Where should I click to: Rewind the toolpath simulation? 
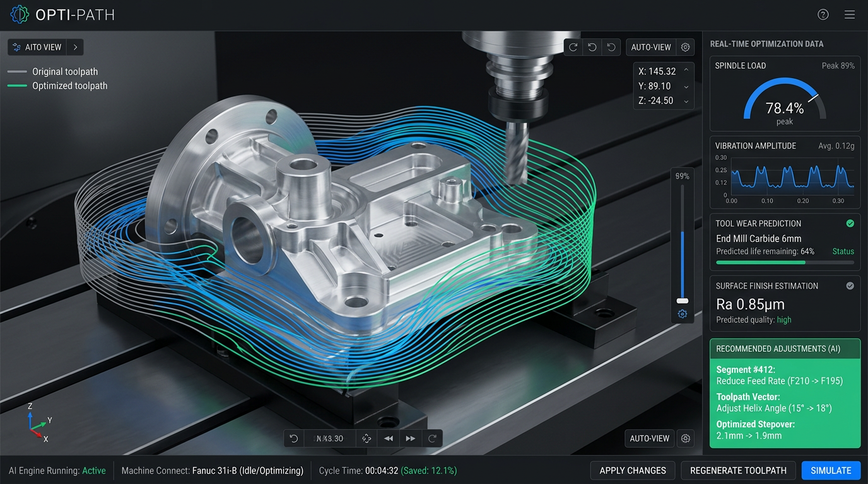(x=389, y=439)
